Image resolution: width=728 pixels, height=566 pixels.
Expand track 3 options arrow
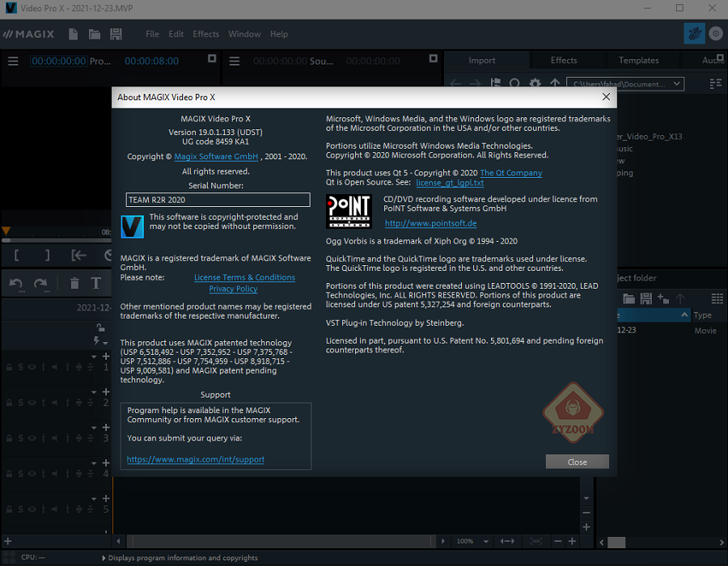coord(95,428)
